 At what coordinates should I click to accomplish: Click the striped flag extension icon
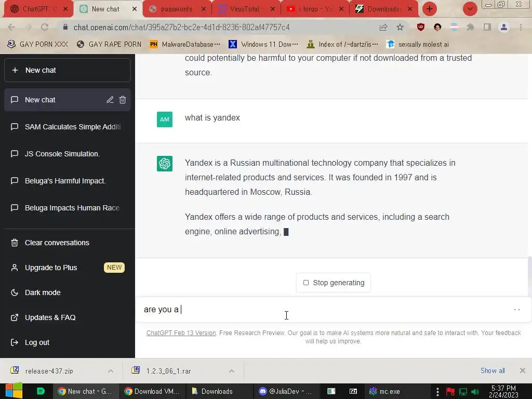point(454,27)
